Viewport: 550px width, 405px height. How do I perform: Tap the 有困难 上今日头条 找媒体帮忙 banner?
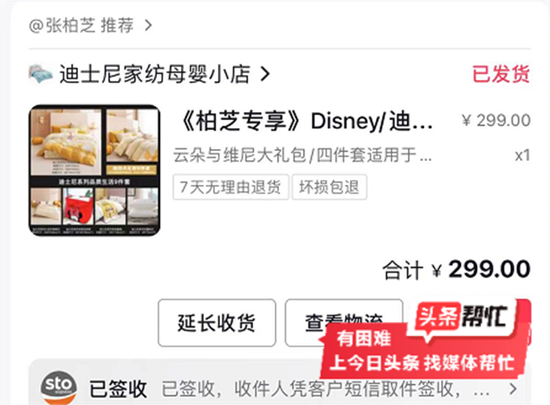point(423,352)
